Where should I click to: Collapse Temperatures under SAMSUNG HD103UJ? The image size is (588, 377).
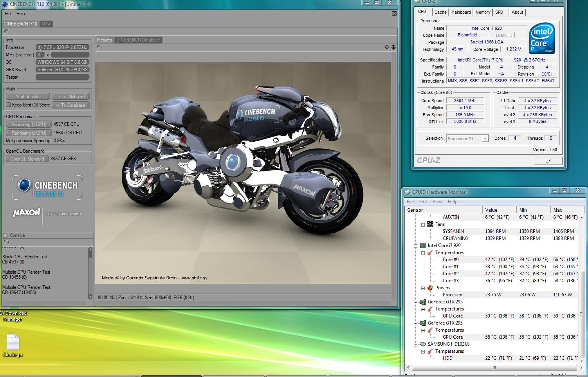[x=423, y=351]
